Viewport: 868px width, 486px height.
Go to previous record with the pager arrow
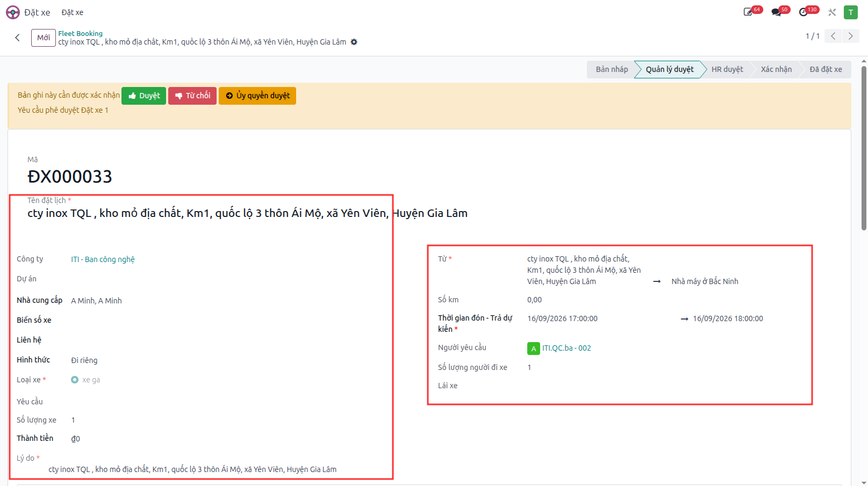pyautogui.click(x=833, y=36)
